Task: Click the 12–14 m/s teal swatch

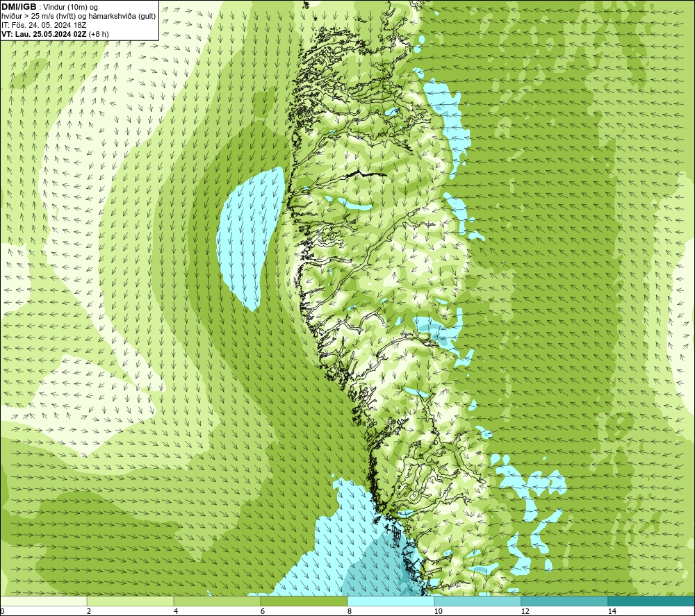Action: [x=564, y=601]
